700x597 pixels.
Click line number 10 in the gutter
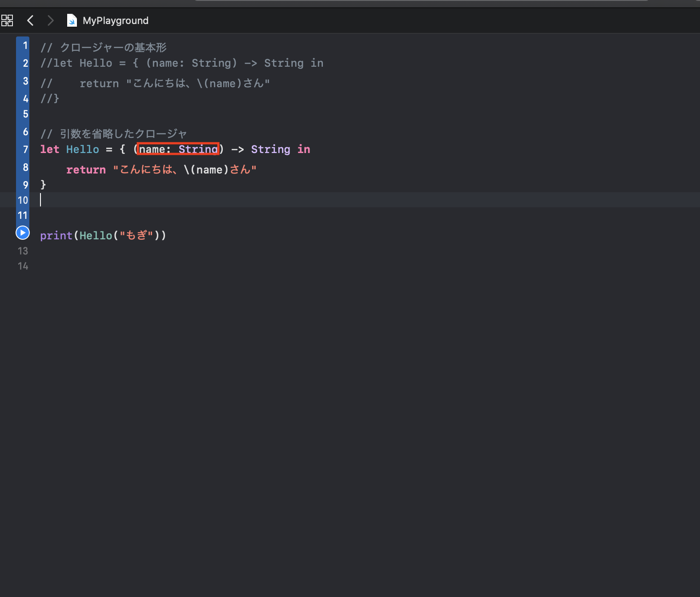(x=23, y=200)
